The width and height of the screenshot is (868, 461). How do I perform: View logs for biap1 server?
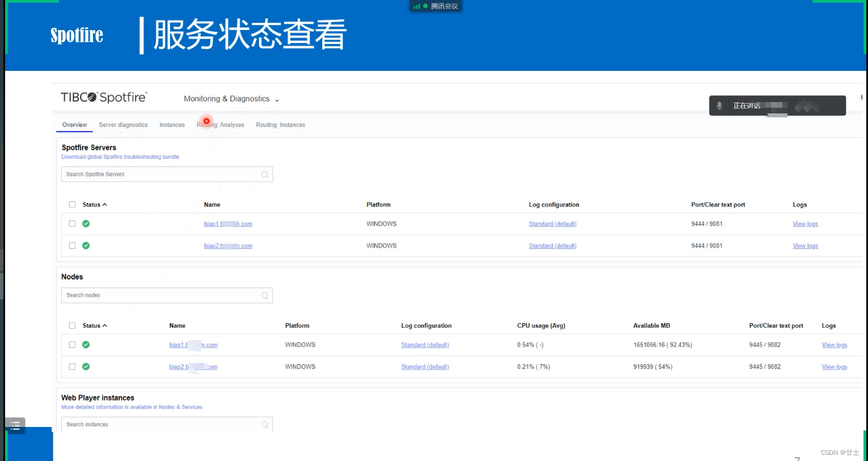805,224
